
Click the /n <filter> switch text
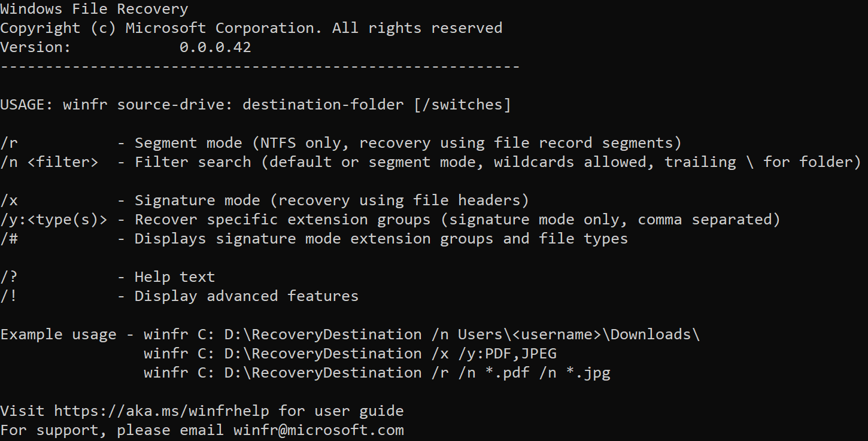(x=49, y=162)
